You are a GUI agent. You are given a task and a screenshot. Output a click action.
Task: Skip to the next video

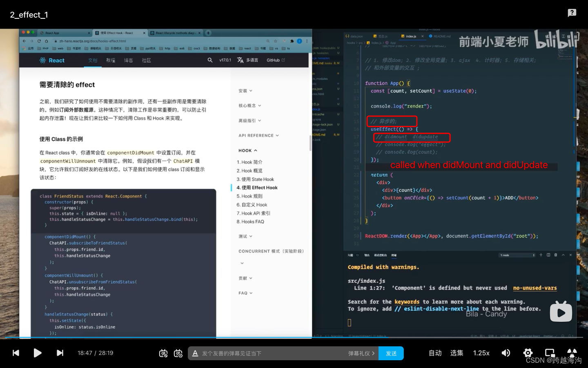tap(60, 353)
